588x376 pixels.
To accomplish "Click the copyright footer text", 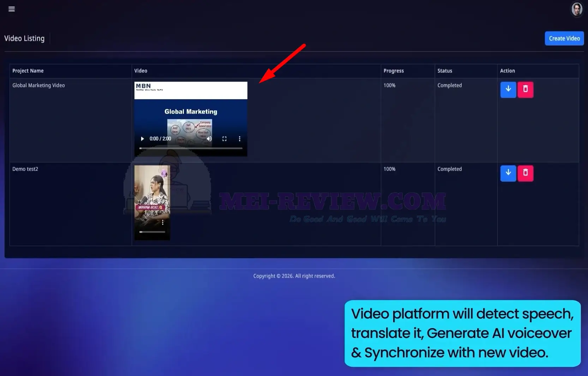I will tap(294, 276).
